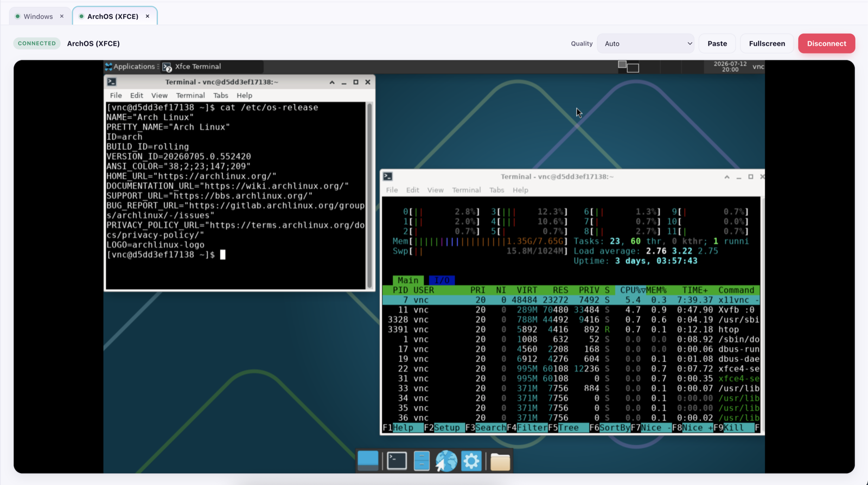Open the Quality dropdown set to Auto

646,43
